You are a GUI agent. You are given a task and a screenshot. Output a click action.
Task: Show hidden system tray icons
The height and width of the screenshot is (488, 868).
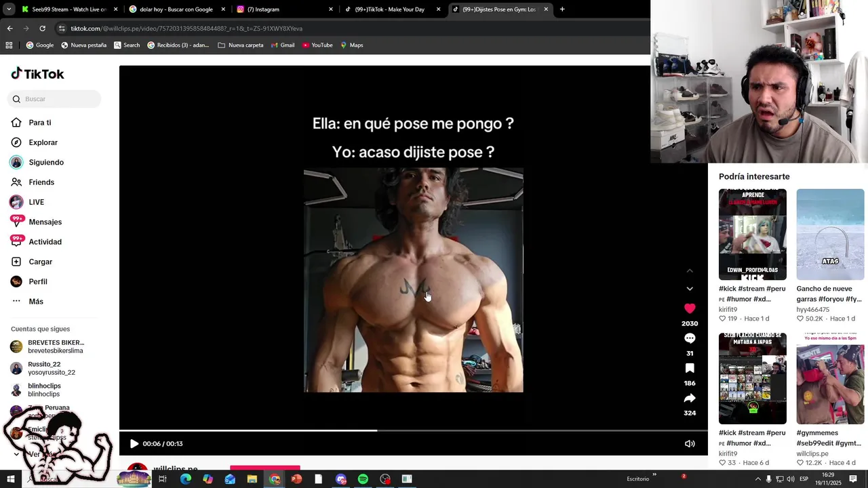757,479
